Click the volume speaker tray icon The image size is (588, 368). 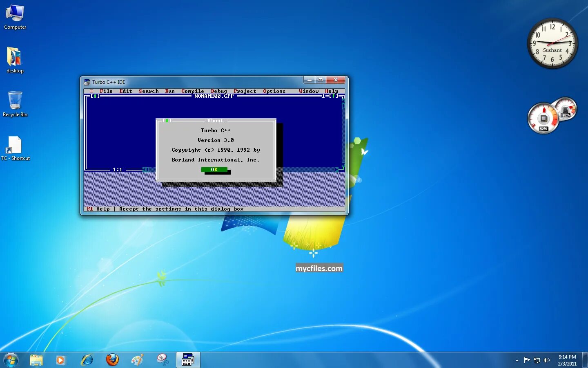[x=547, y=360]
